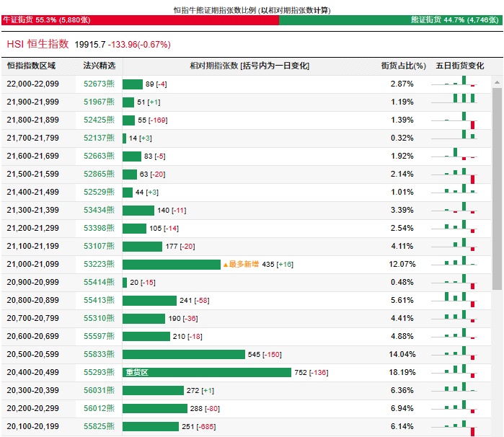Click the green bar showing 545 contracts

coord(184,355)
